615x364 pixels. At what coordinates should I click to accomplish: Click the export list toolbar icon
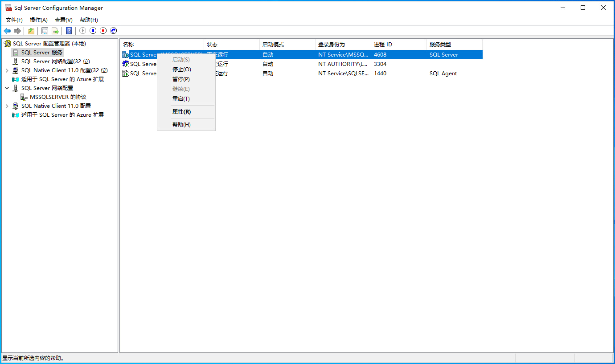(55, 31)
